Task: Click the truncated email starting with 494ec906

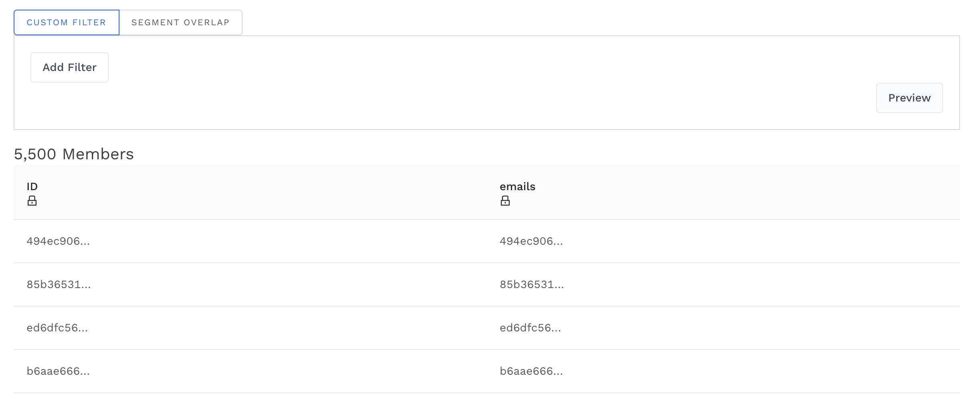Action: (x=531, y=241)
